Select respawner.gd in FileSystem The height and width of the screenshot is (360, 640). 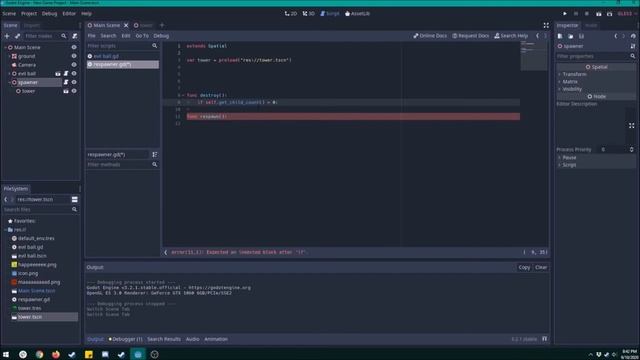(34, 300)
